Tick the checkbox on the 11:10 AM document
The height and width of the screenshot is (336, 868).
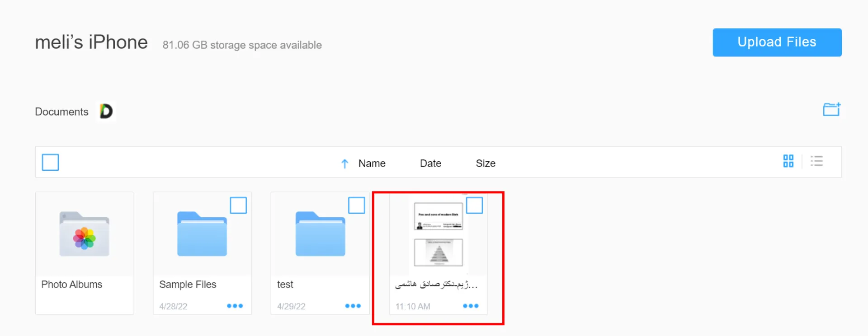click(474, 205)
